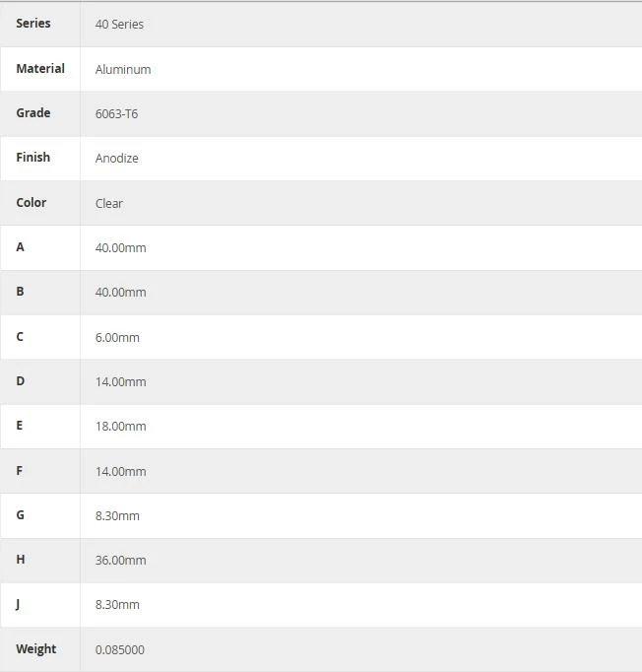Click the Weight row label
The image size is (642, 672).
pos(36,649)
